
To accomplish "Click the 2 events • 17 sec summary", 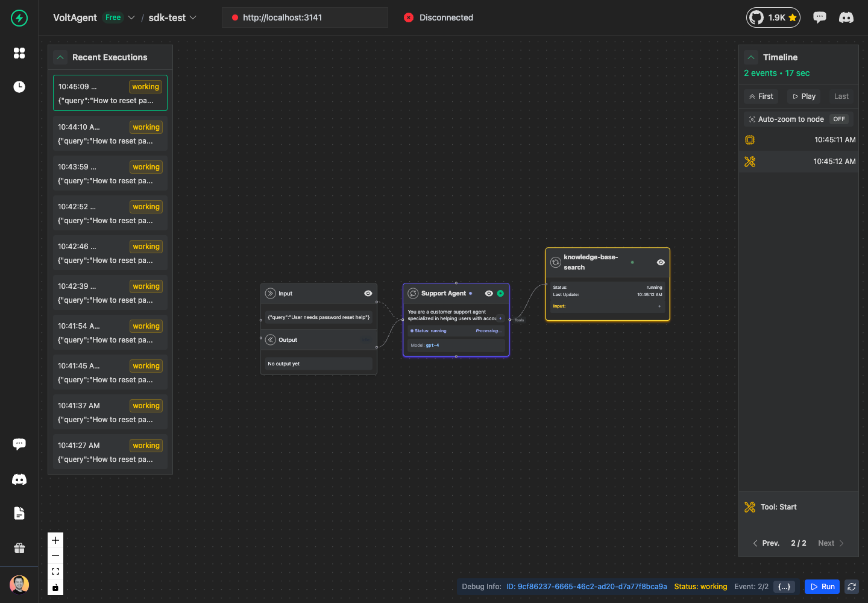I will (776, 73).
